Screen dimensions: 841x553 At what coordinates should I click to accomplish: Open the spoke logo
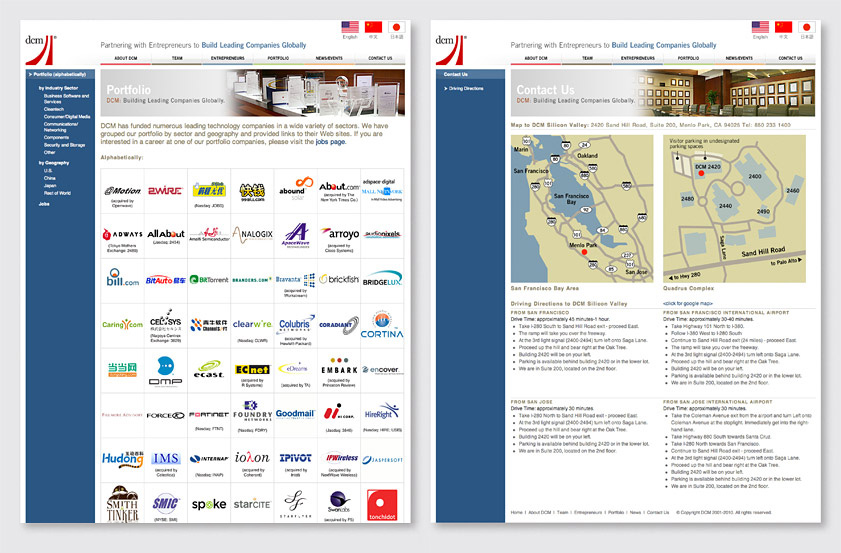209,504
